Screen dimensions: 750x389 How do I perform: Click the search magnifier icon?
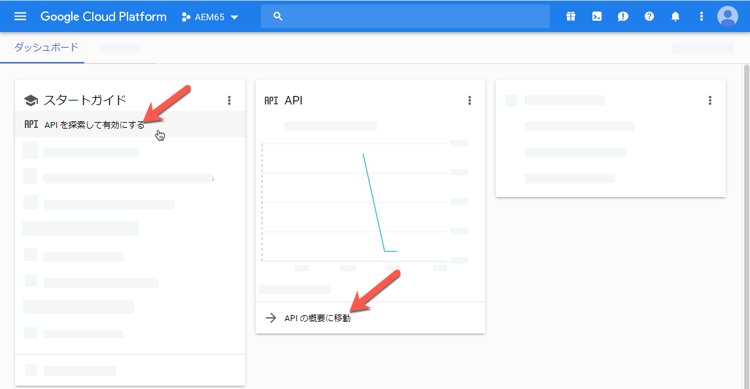click(278, 16)
